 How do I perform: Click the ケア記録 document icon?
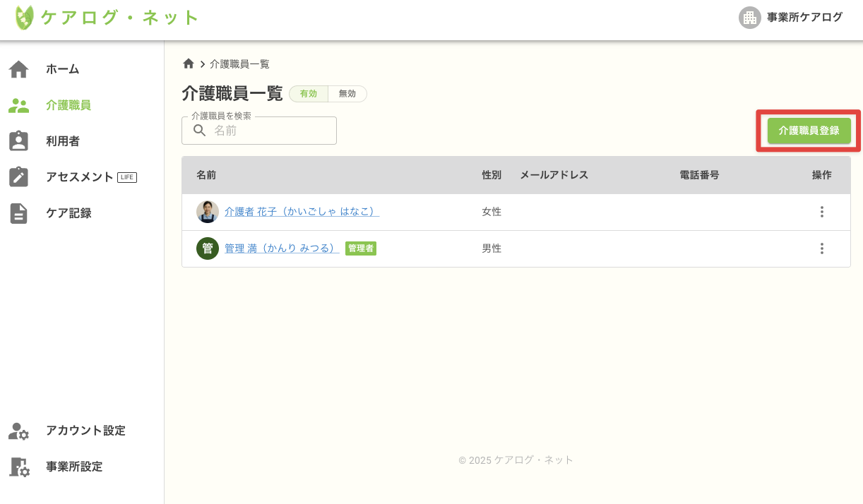click(18, 213)
